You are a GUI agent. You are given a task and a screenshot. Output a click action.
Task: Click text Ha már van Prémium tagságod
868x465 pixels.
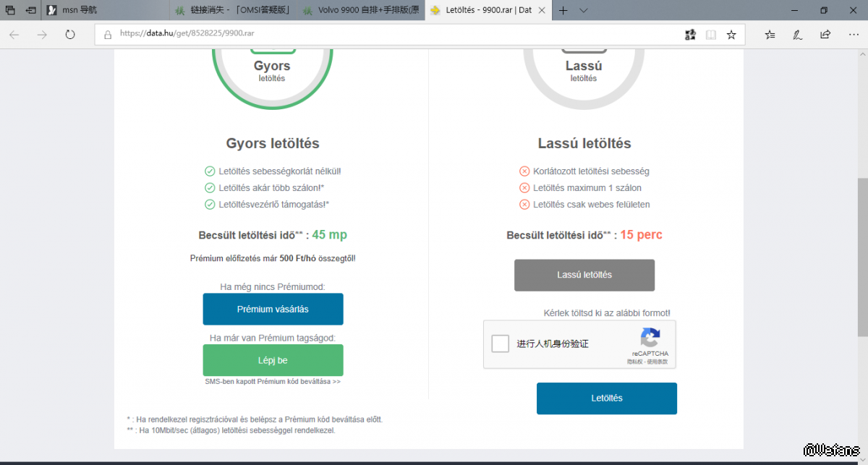coord(273,338)
